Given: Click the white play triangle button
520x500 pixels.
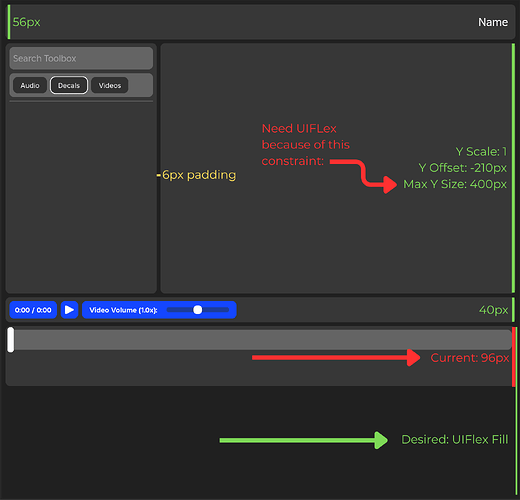Looking at the screenshot, I should pos(69,310).
